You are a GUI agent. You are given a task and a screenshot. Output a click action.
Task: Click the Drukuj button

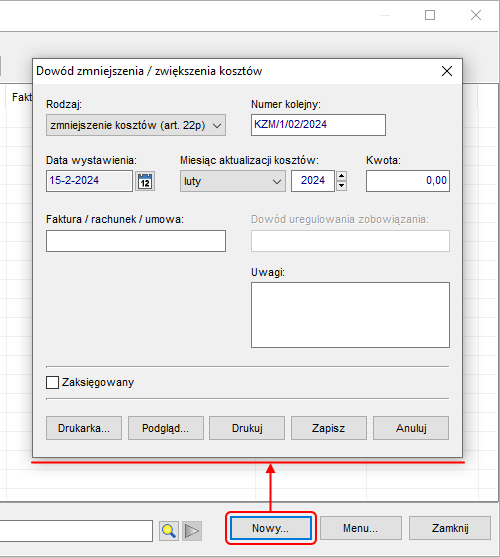pyautogui.click(x=247, y=428)
